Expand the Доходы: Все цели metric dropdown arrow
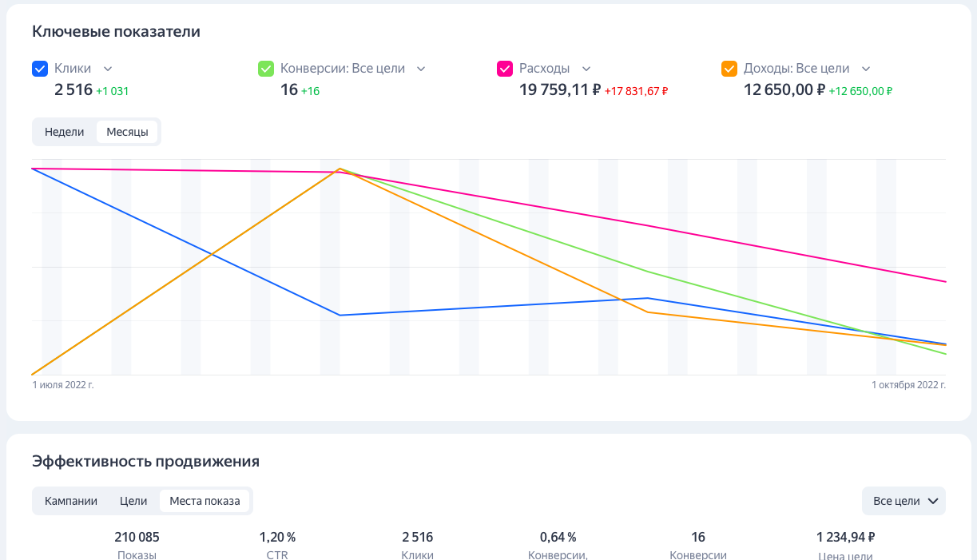The image size is (977, 560). pos(866,69)
